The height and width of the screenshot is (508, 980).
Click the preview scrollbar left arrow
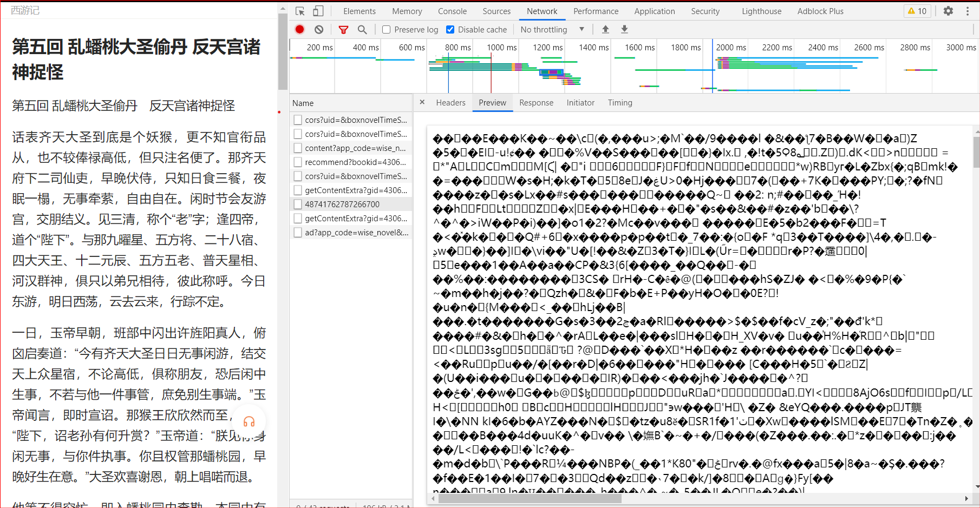[433, 499]
